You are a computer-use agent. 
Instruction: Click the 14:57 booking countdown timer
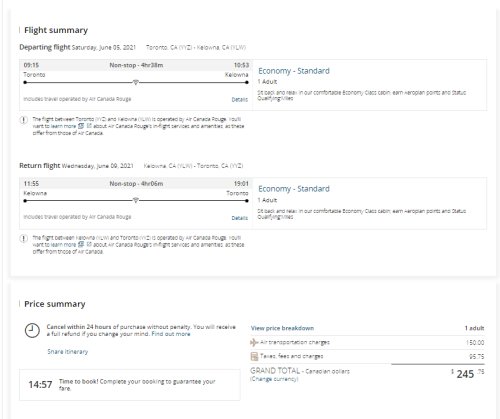pyautogui.click(x=40, y=385)
